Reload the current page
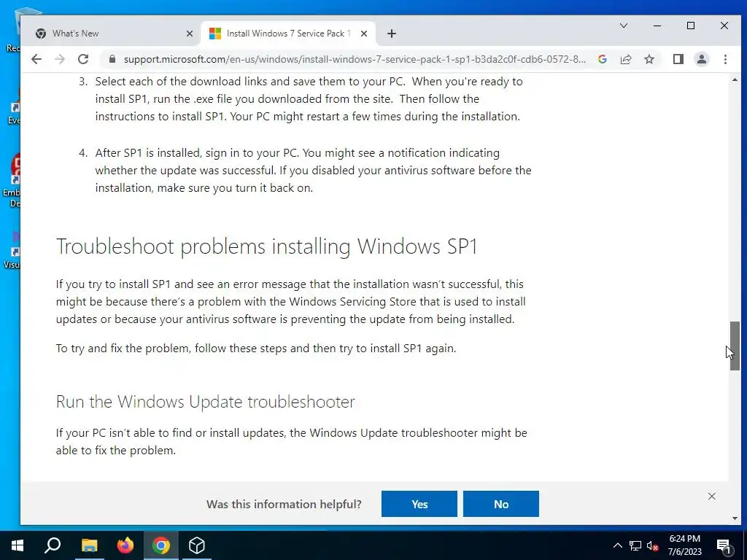Image resolution: width=747 pixels, height=560 pixels. [83, 59]
